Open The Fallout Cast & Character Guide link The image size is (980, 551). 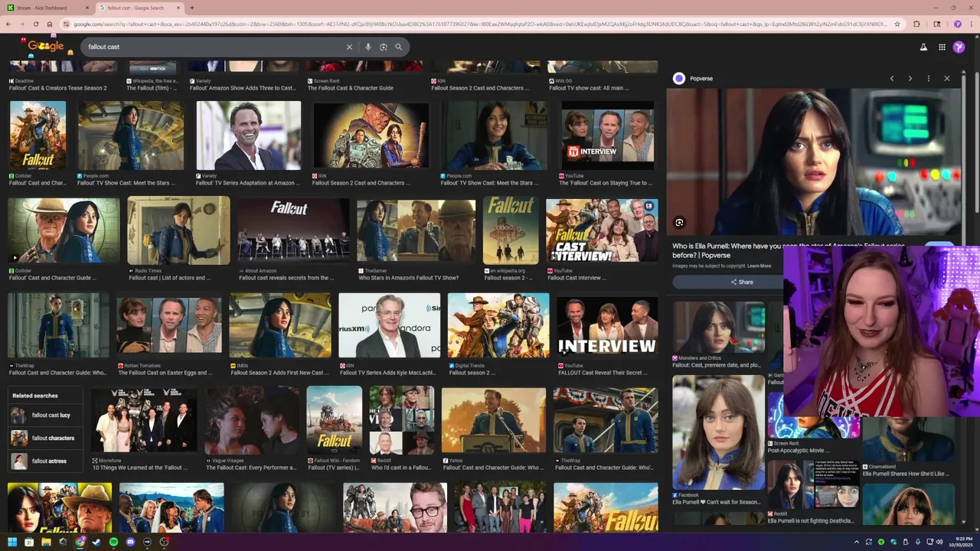[x=350, y=88]
